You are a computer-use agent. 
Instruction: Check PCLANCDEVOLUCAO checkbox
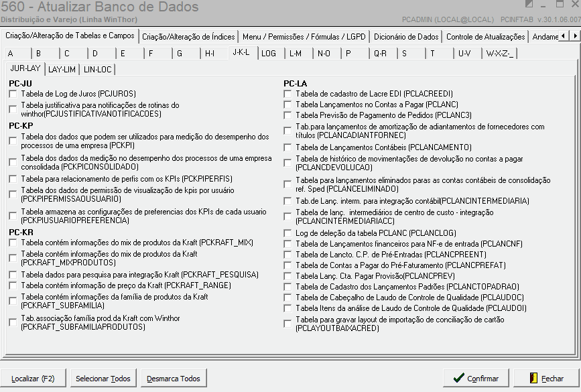[287, 163]
